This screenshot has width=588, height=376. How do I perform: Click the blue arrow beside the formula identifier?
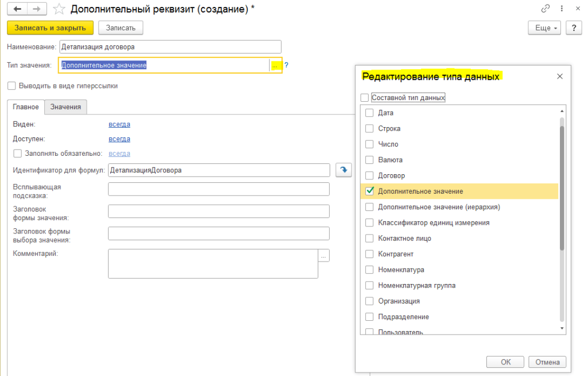click(x=343, y=170)
